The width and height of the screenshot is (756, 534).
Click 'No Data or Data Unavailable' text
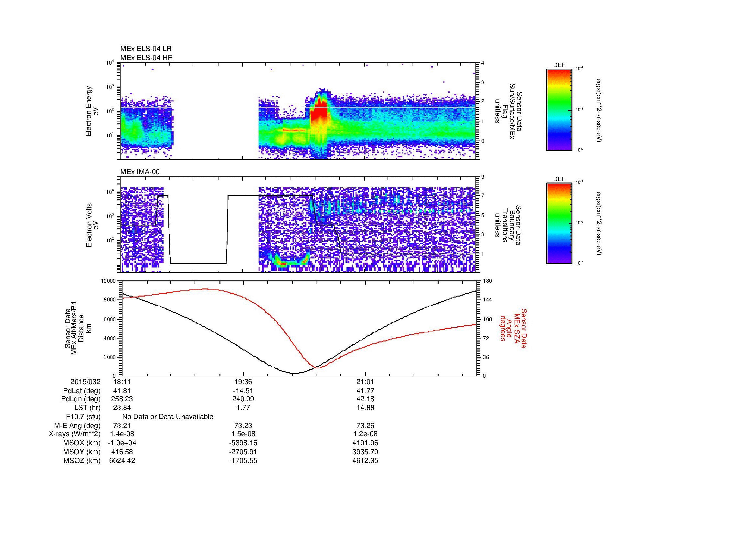click(x=168, y=417)
